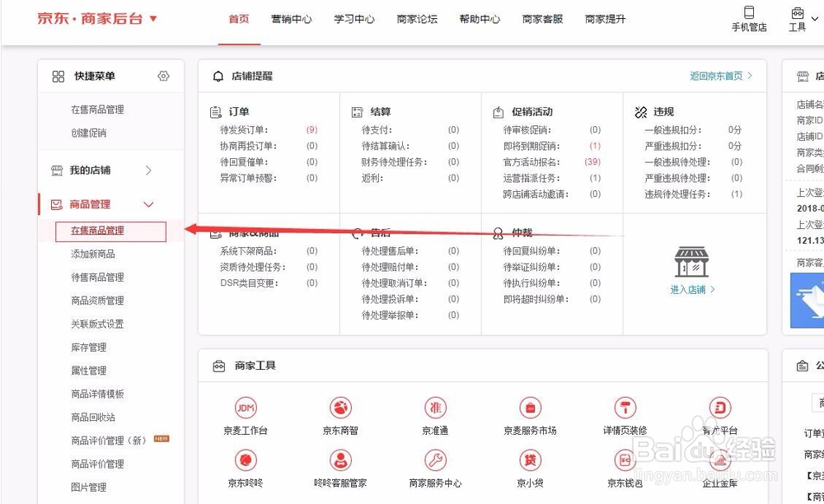Image resolution: width=824 pixels, height=504 pixels.
Task: Click the storefront icon above 进入店铺
Action: 691,261
